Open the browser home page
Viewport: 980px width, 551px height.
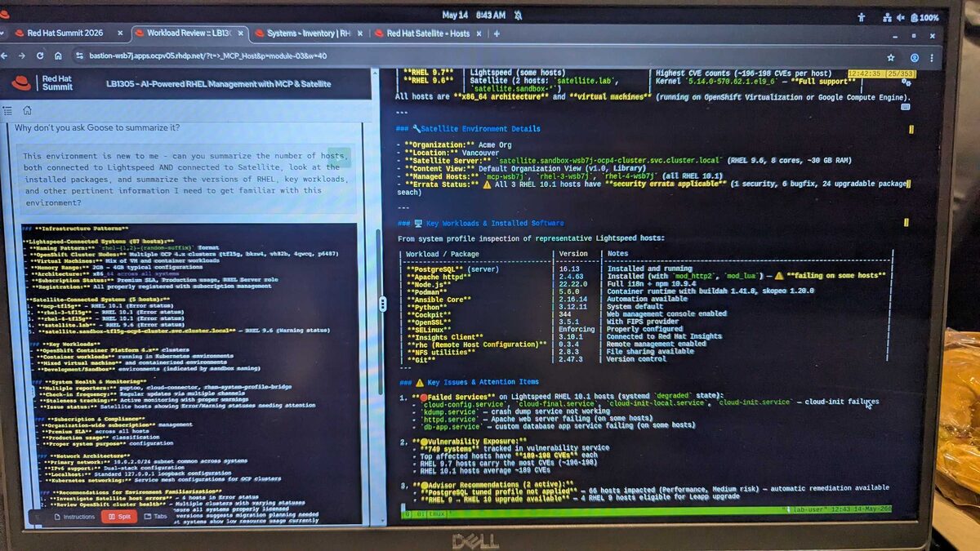coord(58,56)
